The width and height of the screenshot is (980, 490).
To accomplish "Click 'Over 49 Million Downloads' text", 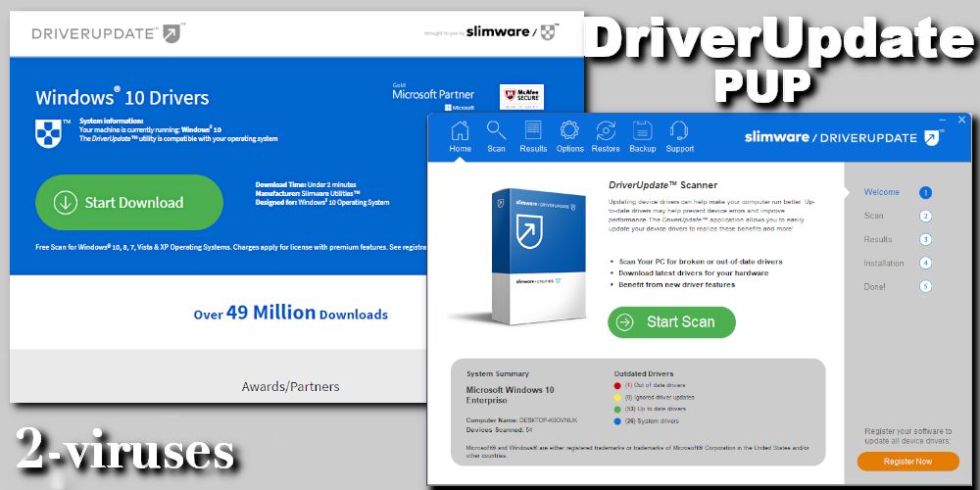I will [291, 314].
